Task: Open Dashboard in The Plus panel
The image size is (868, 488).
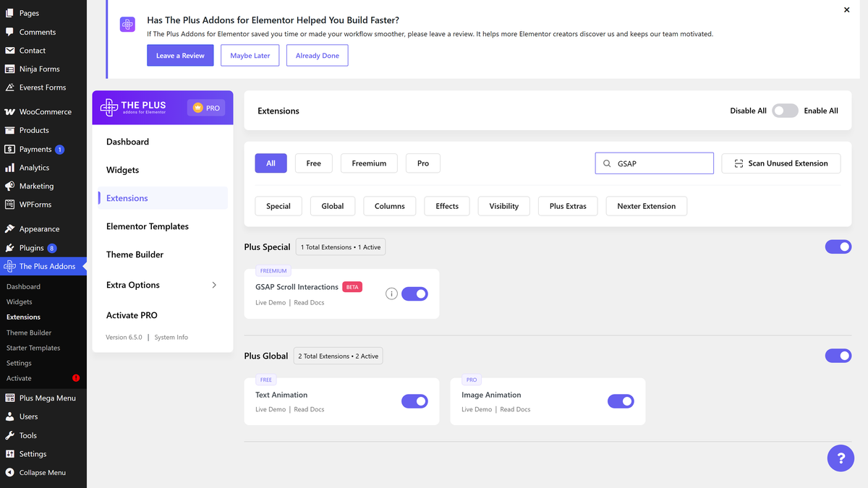Action: 127,142
